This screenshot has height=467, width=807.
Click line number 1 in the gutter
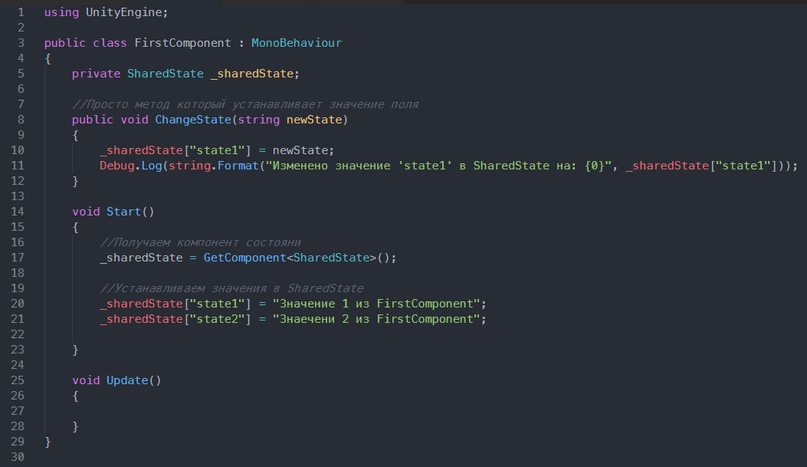[x=21, y=12]
